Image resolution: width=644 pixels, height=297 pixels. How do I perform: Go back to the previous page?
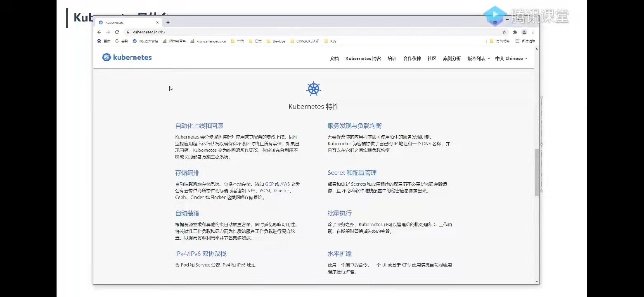(x=99, y=32)
